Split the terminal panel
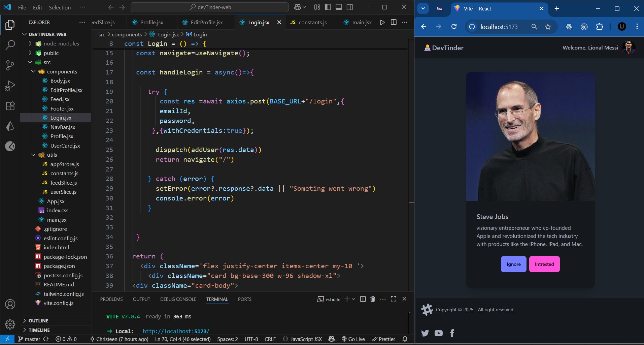The width and height of the screenshot is (644, 345). [x=363, y=299]
